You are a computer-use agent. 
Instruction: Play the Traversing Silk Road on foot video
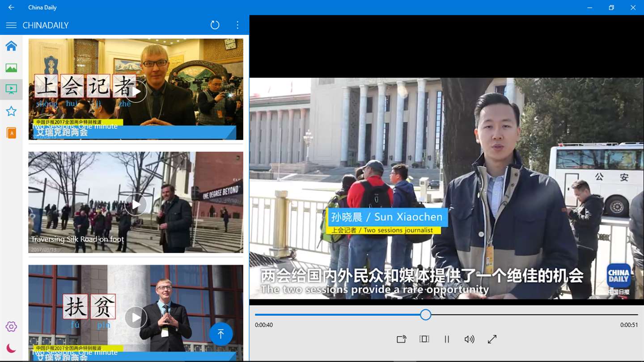(136, 205)
